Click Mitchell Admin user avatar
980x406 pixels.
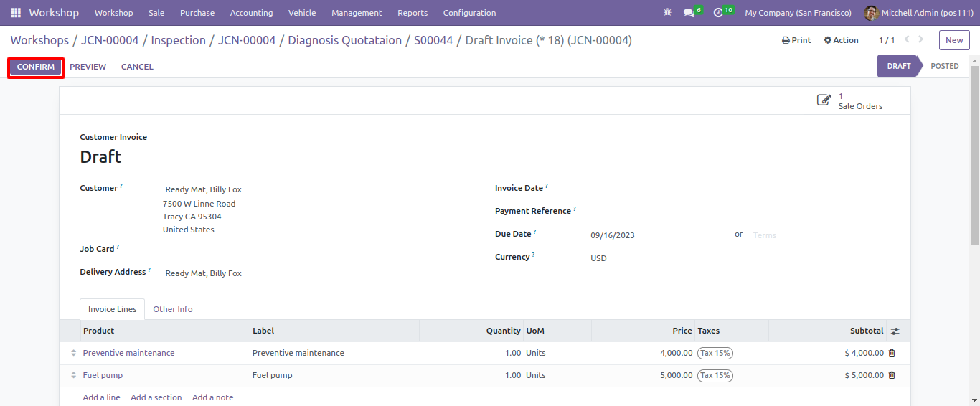[871, 13]
